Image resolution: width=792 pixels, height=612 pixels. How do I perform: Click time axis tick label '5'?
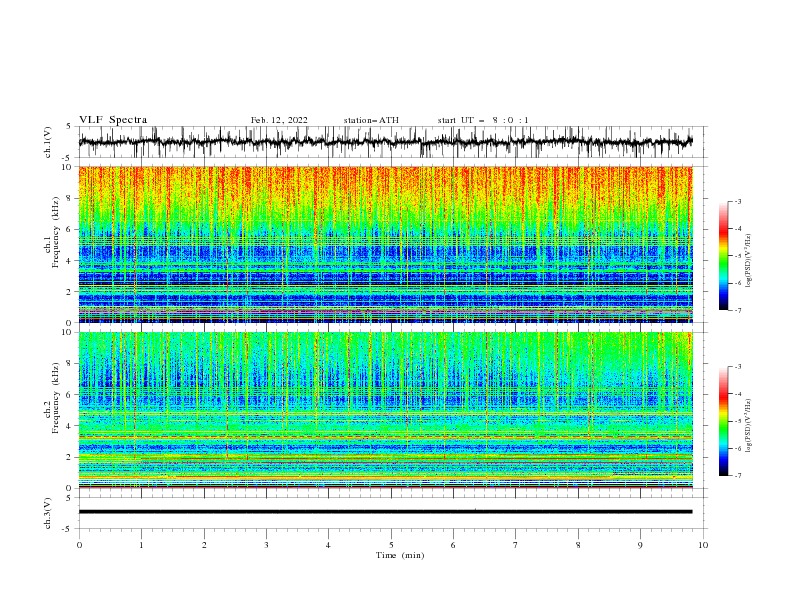tap(391, 545)
